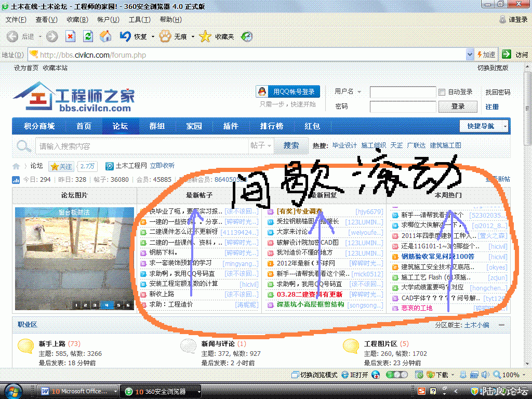Open the 工具(T) menu
Image resolution: width=532 pixels, height=399 pixels.
pyautogui.click(x=139, y=20)
